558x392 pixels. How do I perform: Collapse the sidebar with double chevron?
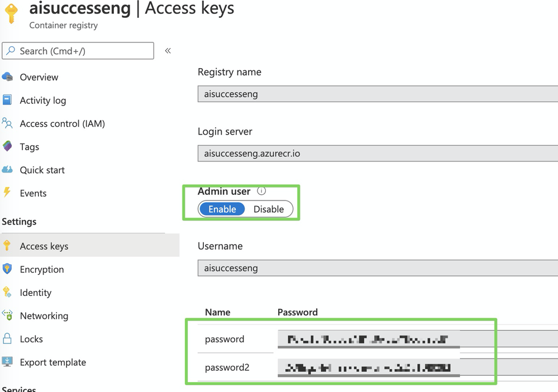point(168,51)
